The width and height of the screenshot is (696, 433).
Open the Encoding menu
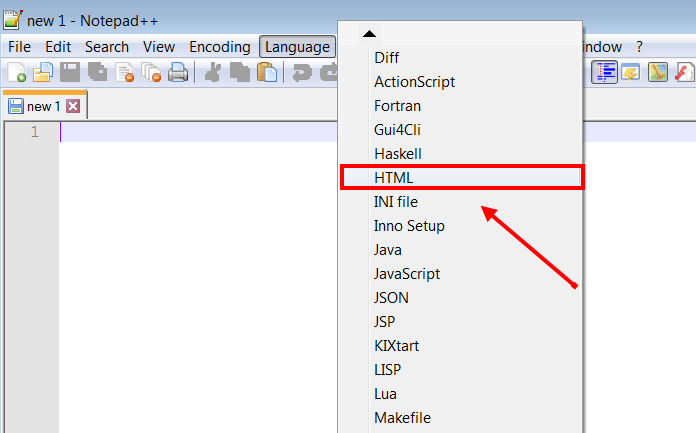(219, 47)
